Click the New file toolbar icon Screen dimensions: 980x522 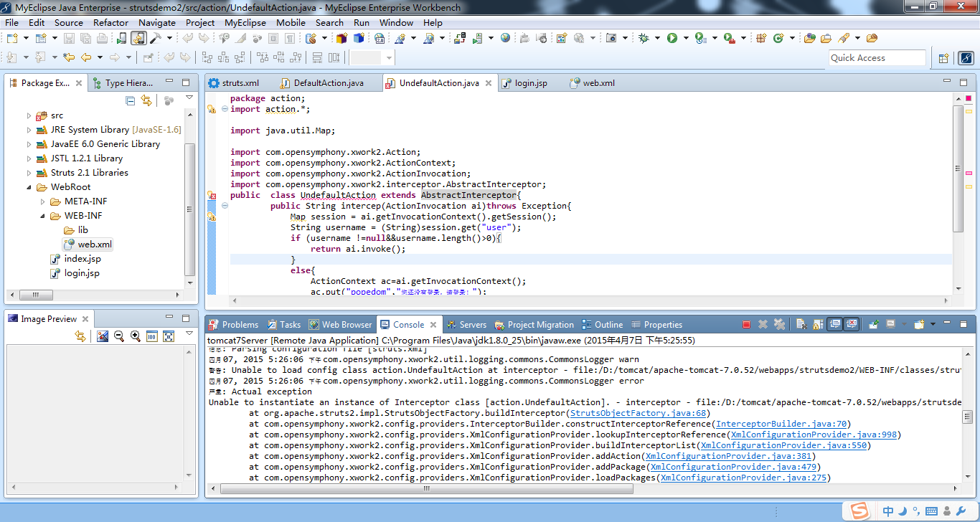point(12,38)
